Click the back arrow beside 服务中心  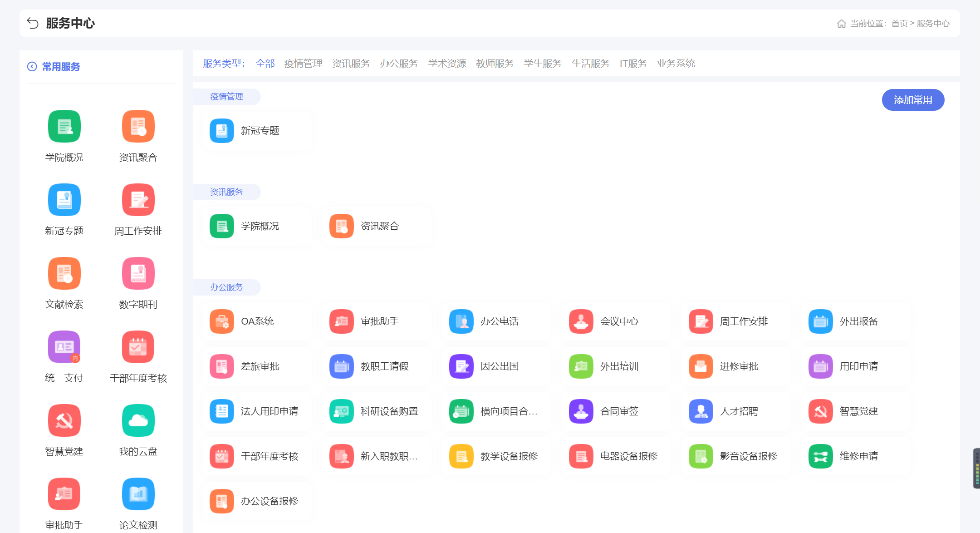click(x=33, y=23)
